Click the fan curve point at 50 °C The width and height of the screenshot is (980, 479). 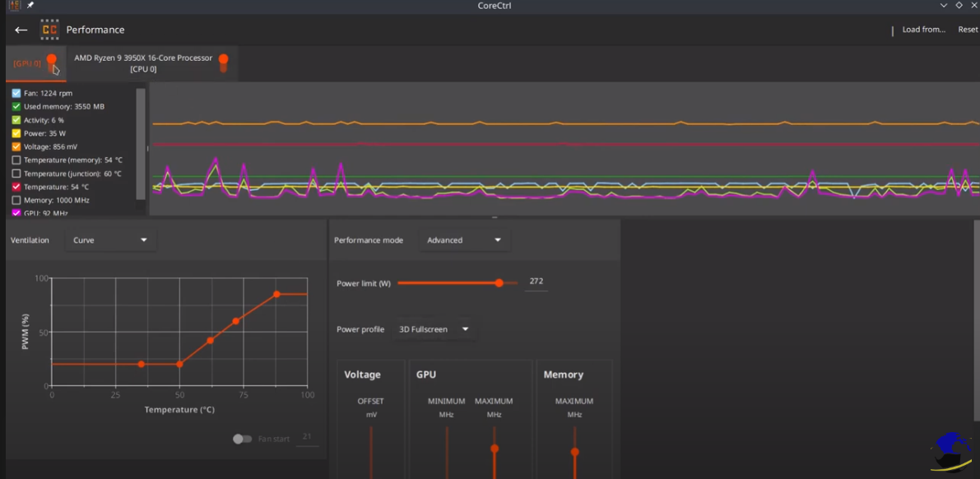coord(179,364)
